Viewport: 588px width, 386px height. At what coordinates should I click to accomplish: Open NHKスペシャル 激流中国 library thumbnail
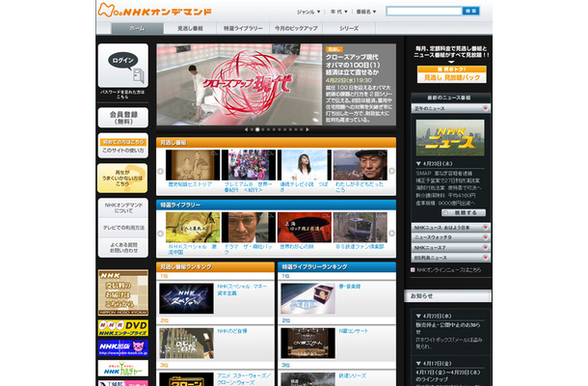193,228
